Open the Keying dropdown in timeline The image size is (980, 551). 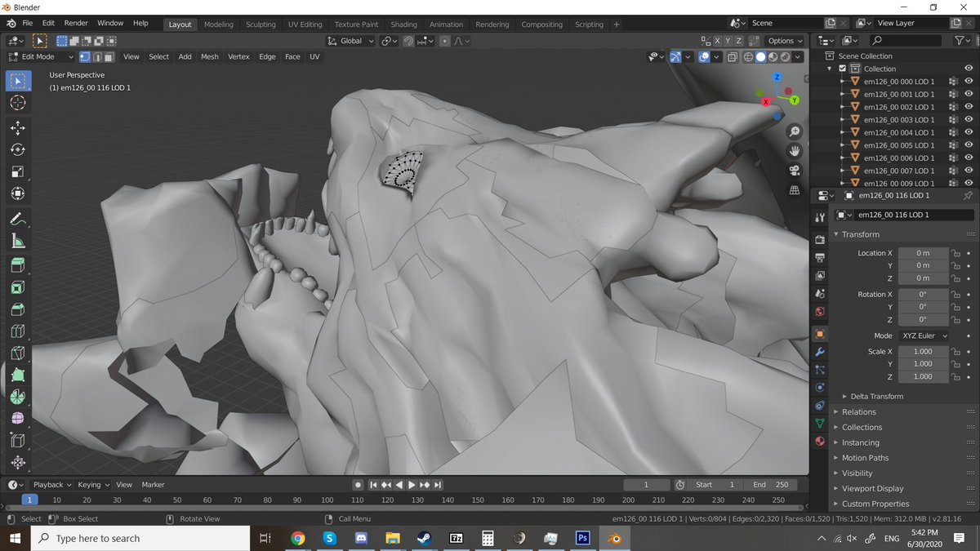tap(93, 485)
